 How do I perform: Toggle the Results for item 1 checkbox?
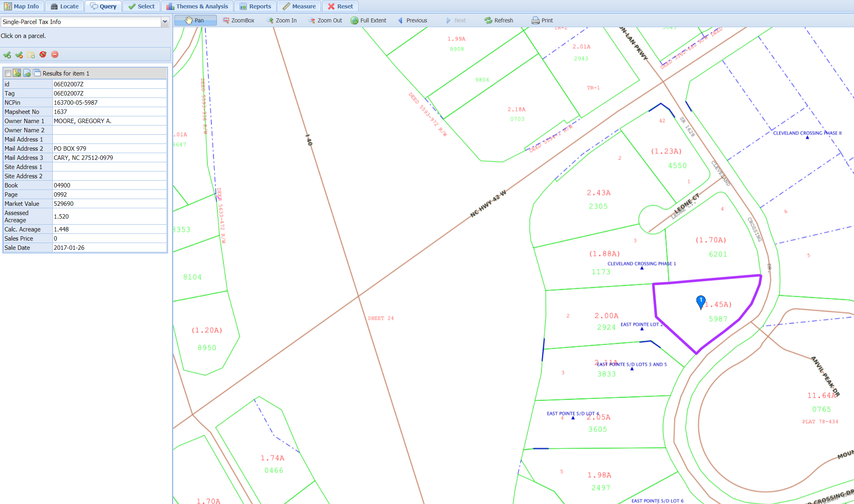point(8,74)
